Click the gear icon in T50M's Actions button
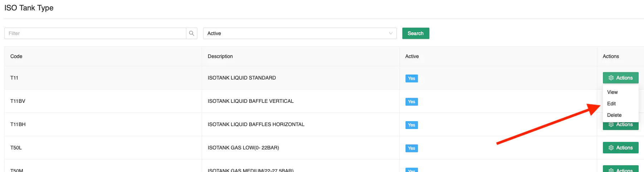The image size is (644, 172). point(611,170)
